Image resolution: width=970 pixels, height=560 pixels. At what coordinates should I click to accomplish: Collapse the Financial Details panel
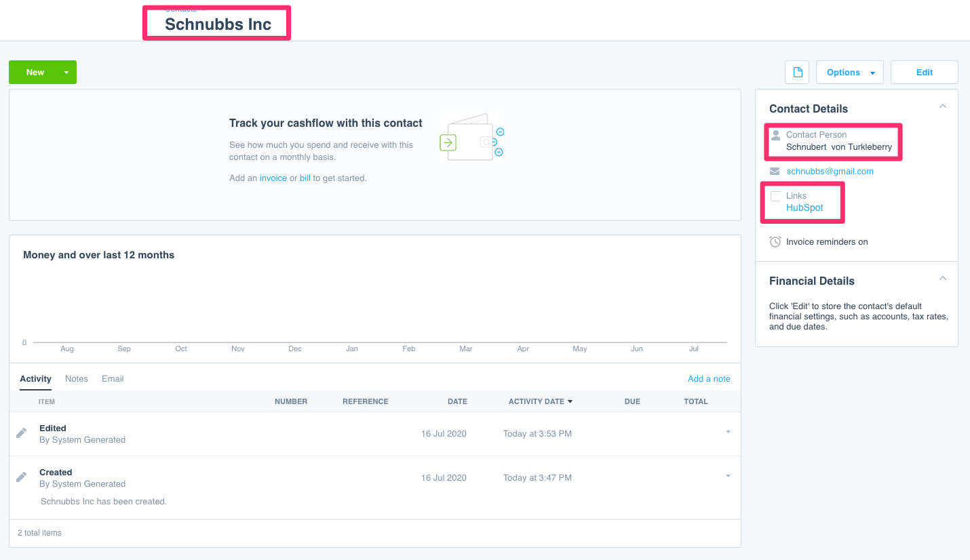click(x=942, y=278)
